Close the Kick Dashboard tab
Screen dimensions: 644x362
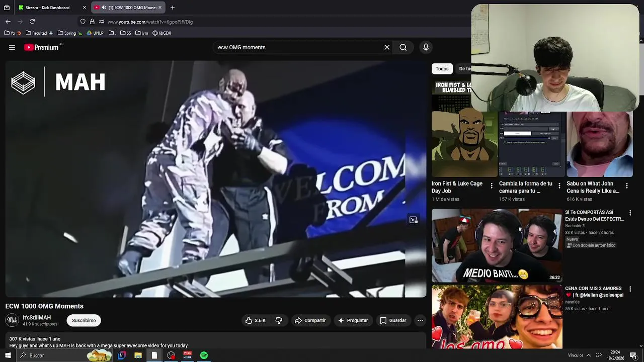tap(85, 8)
